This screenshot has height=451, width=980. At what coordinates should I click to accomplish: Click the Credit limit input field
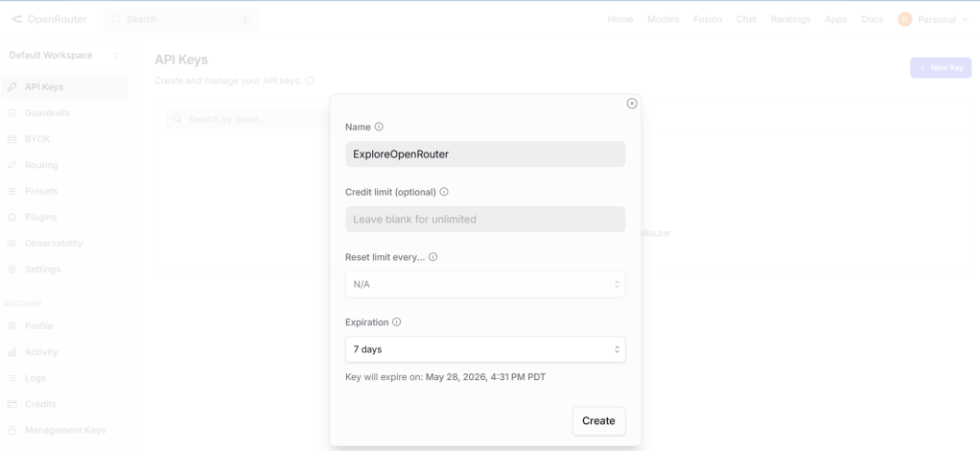(x=485, y=219)
